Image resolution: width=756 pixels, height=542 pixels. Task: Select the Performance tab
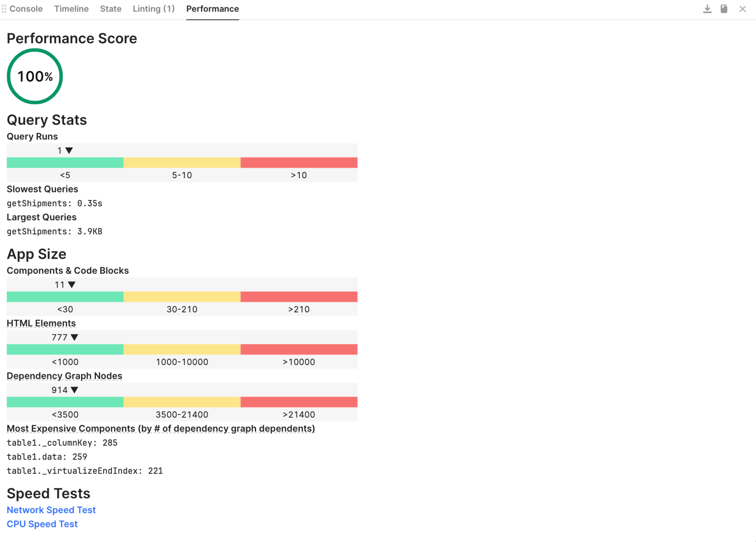coord(213,9)
